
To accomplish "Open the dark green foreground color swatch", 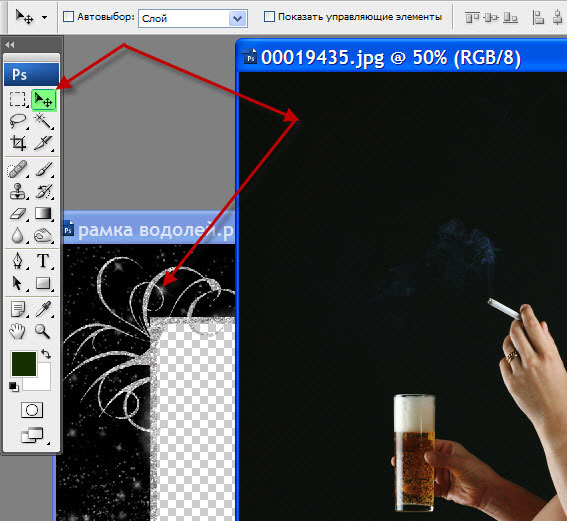I will click(24, 364).
